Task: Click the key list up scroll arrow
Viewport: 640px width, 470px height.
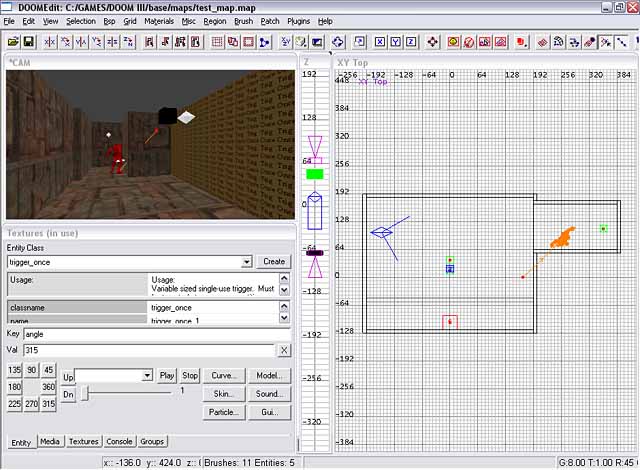Action: [284, 306]
